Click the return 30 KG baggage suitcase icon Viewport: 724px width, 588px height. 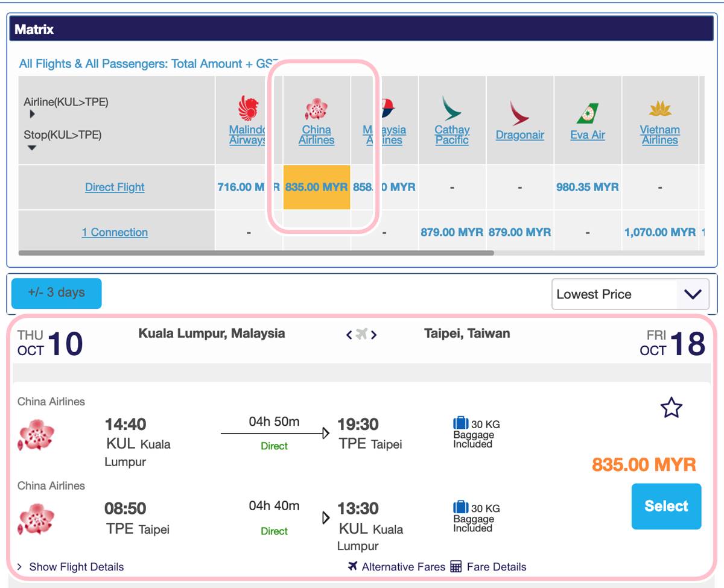[460, 507]
